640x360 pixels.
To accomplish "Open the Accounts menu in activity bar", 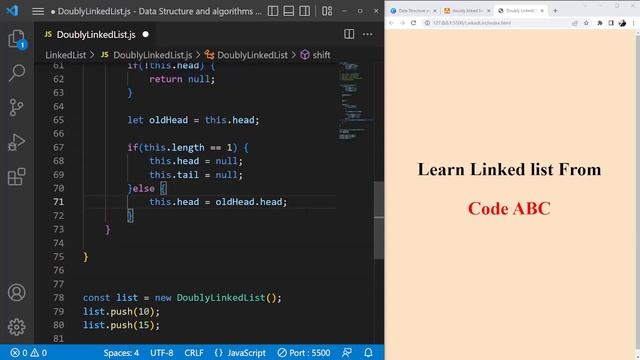I will point(16,293).
